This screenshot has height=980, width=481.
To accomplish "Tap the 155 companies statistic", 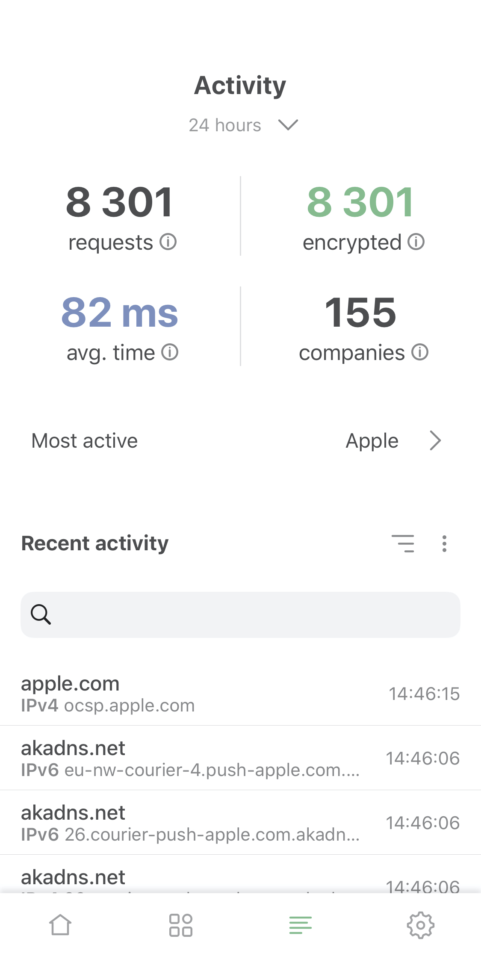I will pos(360,313).
